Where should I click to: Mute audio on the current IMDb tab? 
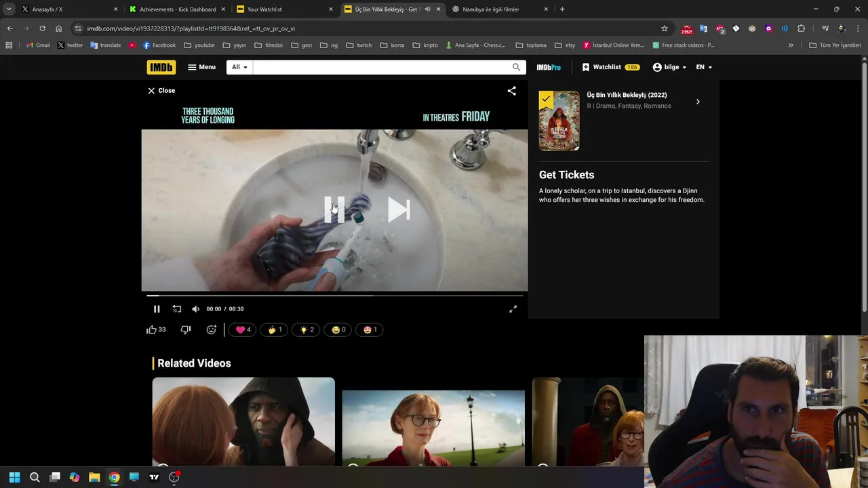[427, 9]
